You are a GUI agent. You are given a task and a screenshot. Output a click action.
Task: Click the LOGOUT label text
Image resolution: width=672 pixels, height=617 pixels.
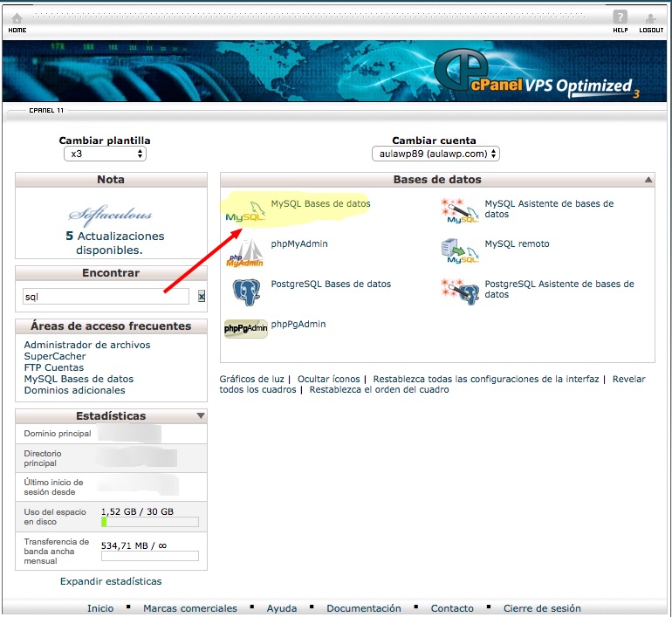[651, 30]
